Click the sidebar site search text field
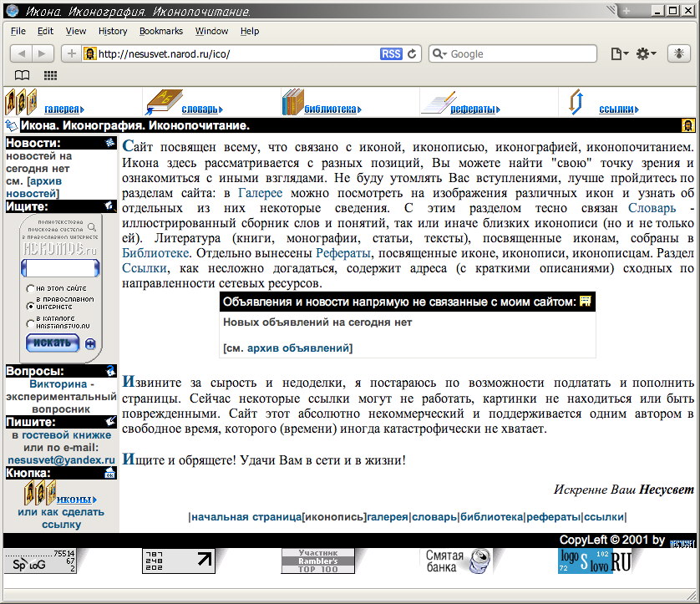 pos(59,268)
